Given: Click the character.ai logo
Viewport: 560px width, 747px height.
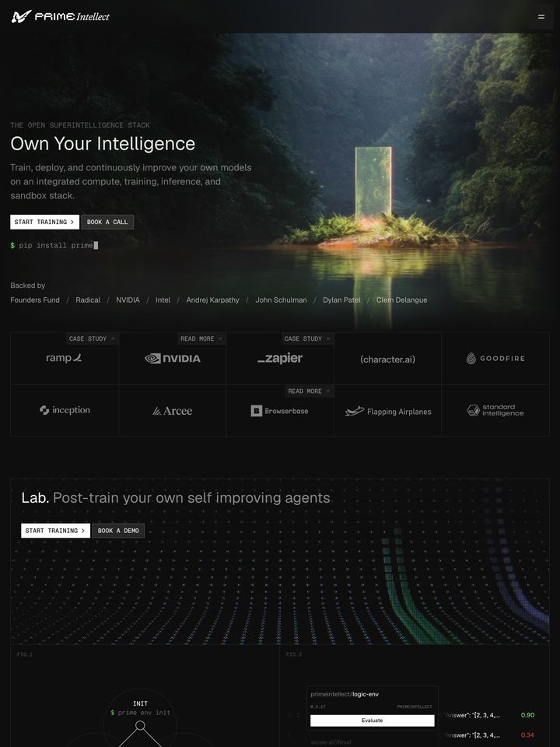Looking at the screenshot, I should click(387, 359).
